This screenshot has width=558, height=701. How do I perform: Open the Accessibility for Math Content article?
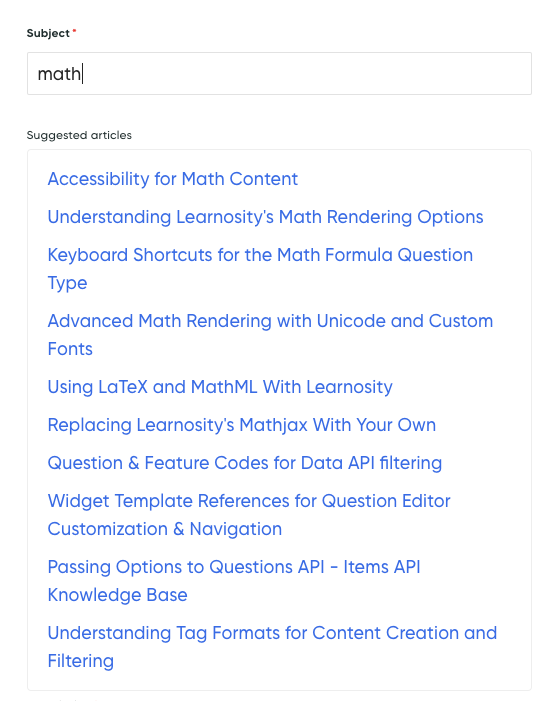[173, 179]
